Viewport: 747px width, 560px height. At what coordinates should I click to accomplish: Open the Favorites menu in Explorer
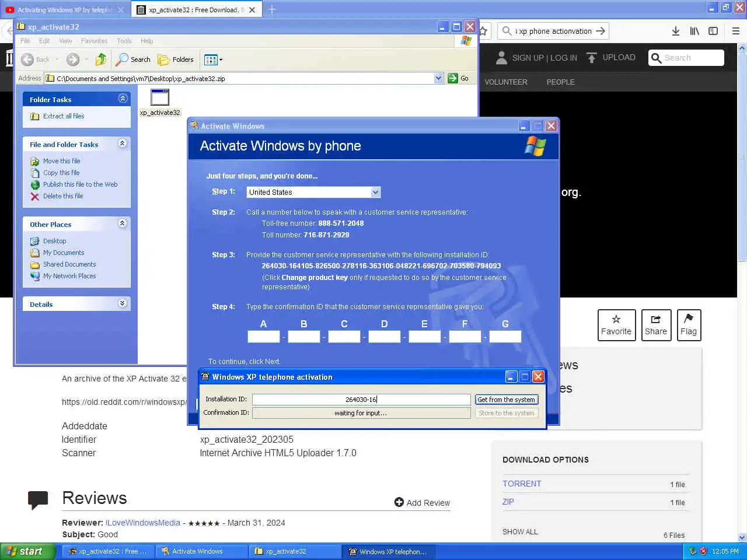[x=94, y=41]
